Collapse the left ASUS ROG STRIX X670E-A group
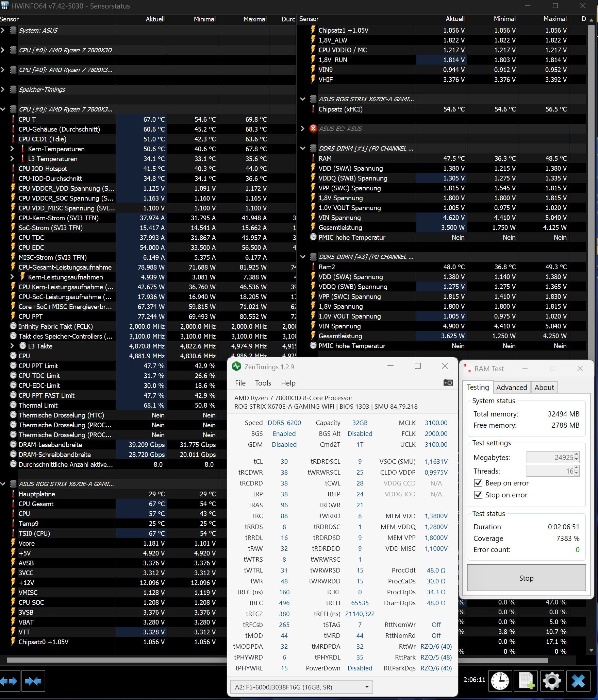Screen dimensions: 598x700 (x=3, y=484)
